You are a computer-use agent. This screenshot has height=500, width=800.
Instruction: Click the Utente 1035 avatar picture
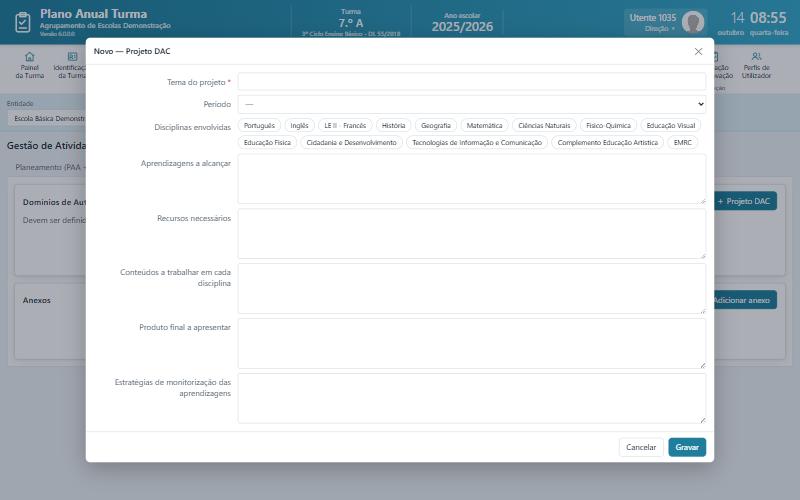tap(693, 22)
